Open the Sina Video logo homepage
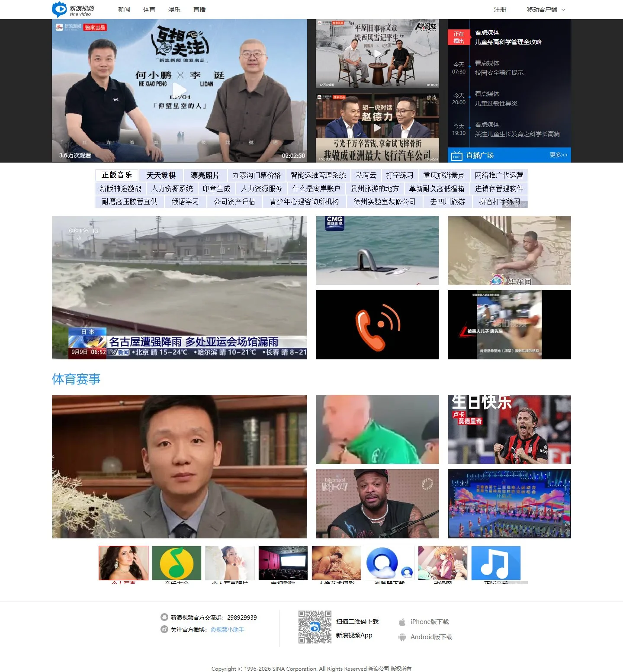The width and height of the screenshot is (623, 672). 73,10
